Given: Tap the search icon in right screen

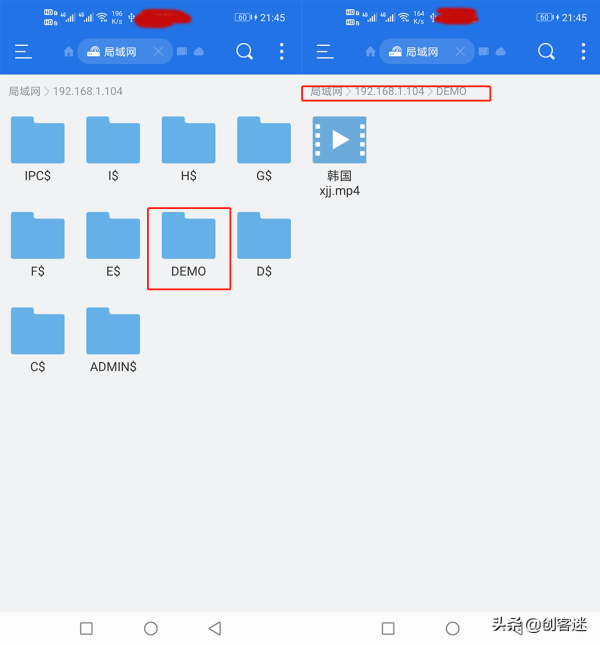Looking at the screenshot, I should [x=546, y=52].
